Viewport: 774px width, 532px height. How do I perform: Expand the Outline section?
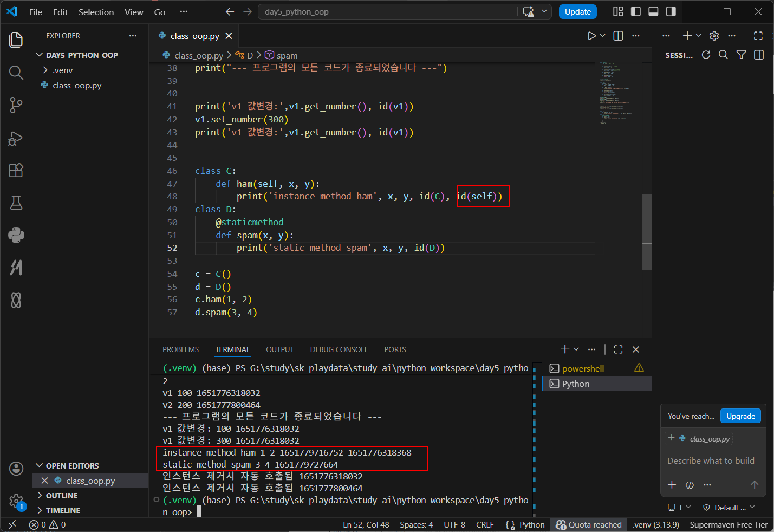pyautogui.click(x=62, y=496)
